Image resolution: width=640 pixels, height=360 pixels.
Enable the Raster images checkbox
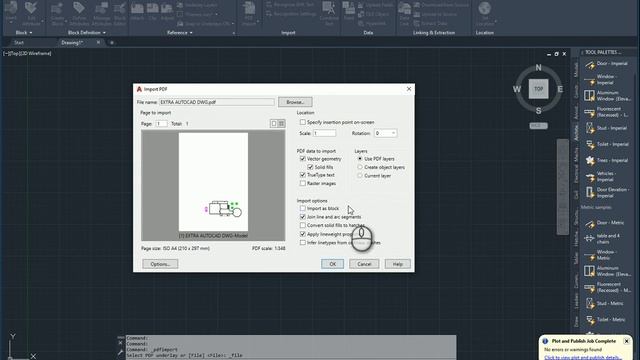coord(302,183)
